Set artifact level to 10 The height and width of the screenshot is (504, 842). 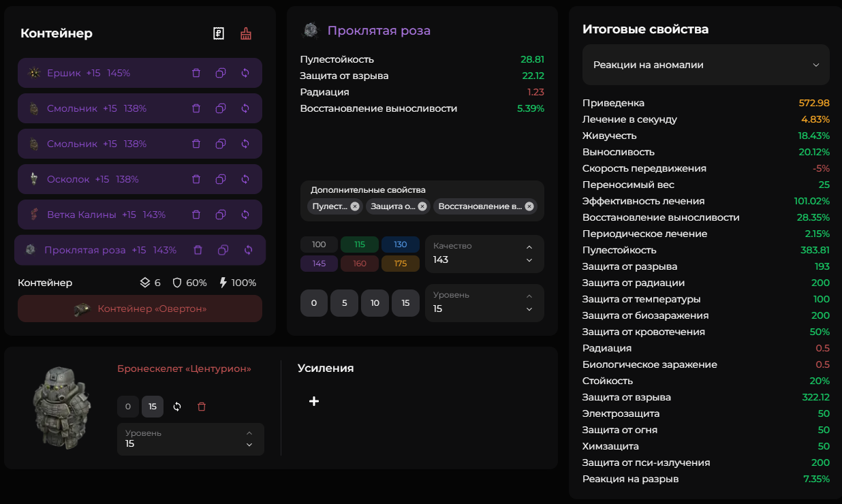pyautogui.click(x=375, y=303)
